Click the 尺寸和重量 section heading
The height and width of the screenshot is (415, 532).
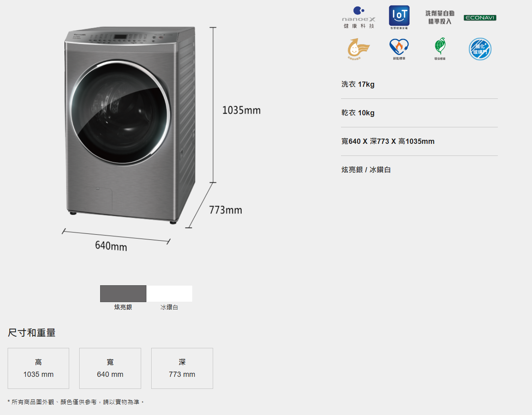pos(32,333)
